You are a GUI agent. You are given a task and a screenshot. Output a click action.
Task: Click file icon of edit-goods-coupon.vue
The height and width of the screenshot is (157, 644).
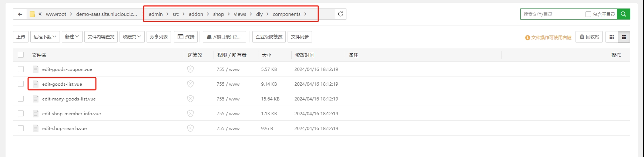tap(36, 69)
